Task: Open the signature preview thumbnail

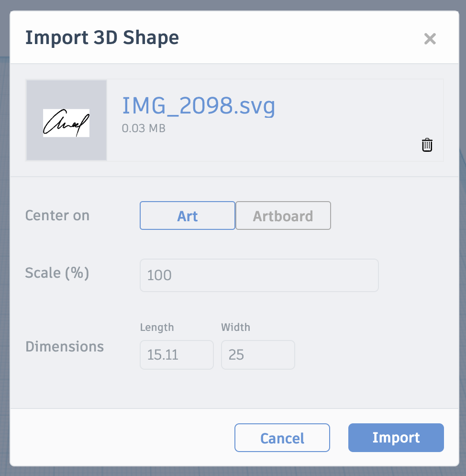Action: pos(67,120)
